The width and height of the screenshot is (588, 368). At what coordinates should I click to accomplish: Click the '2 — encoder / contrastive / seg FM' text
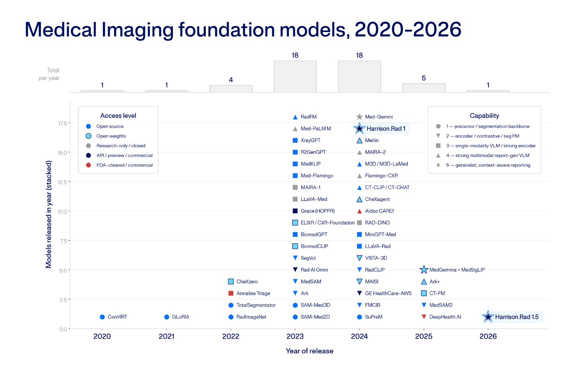point(483,136)
